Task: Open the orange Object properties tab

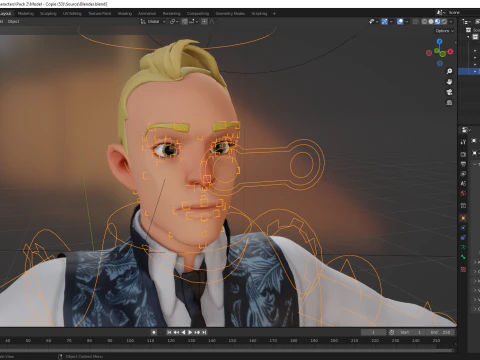Action: [463, 218]
